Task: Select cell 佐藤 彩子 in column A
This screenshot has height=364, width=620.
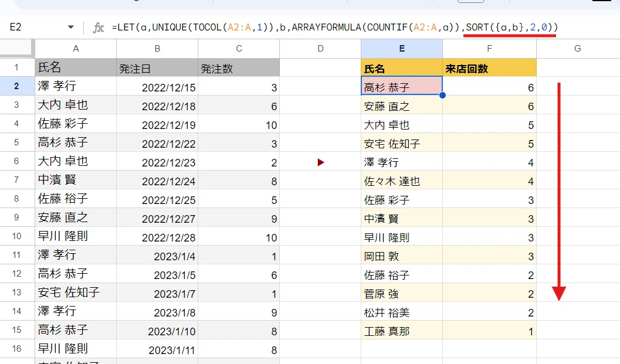Action: pos(76,124)
